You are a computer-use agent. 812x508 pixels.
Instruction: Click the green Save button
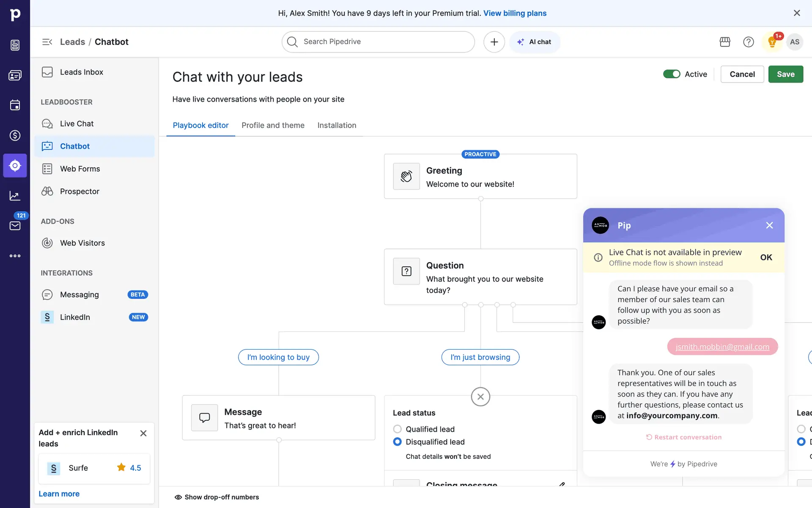[785, 74]
